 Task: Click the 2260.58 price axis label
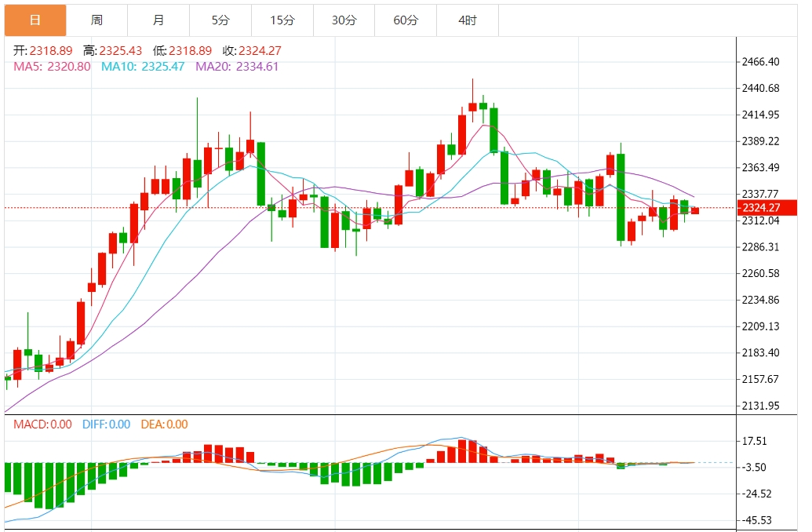pos(760,274)
